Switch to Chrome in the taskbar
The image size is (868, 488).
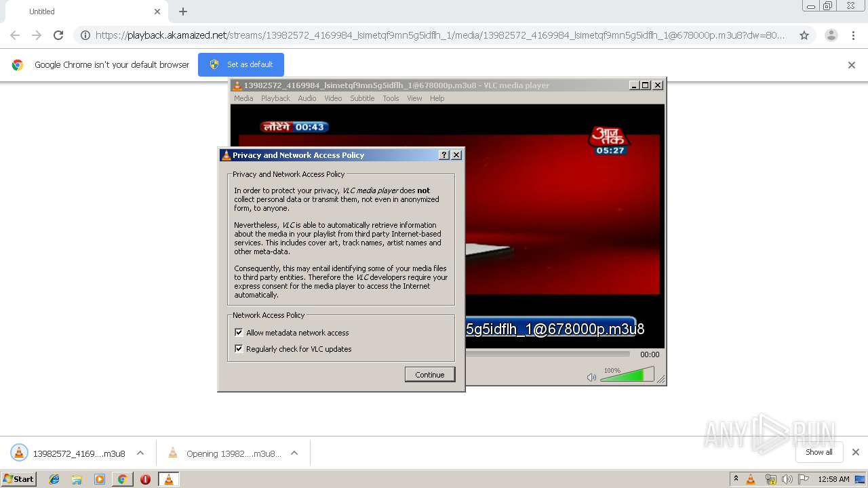click(122, 479)
